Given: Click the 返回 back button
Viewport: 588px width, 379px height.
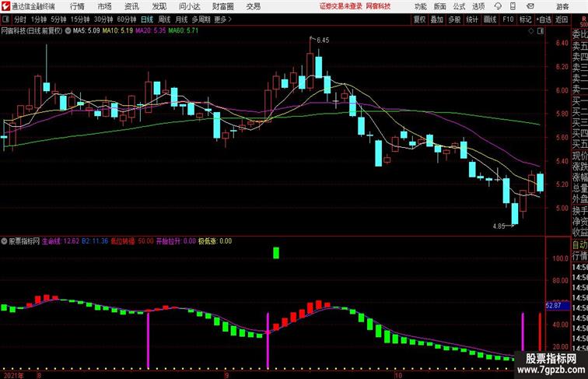Looking at the screenshot, I should coord(562,19).
